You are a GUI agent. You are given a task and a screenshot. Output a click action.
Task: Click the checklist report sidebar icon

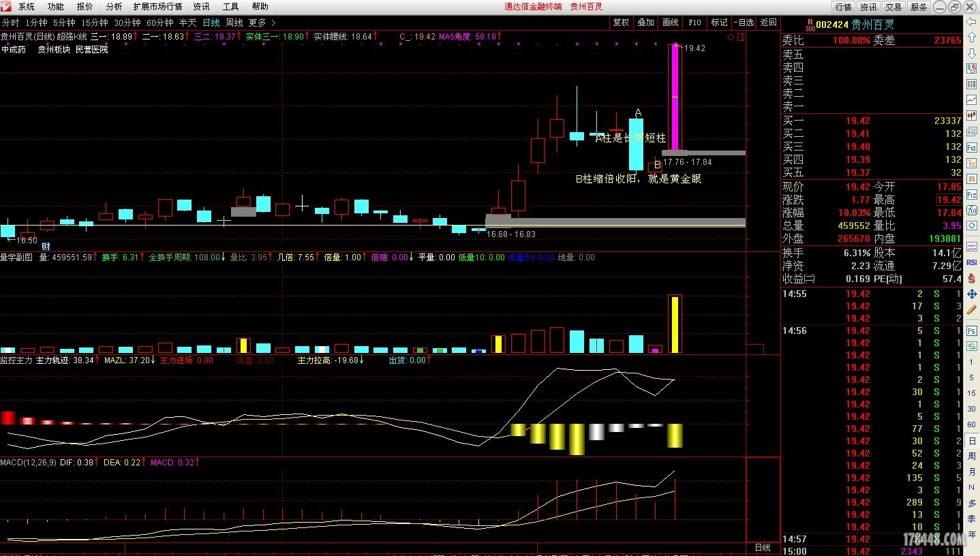[x=971, y=68]
